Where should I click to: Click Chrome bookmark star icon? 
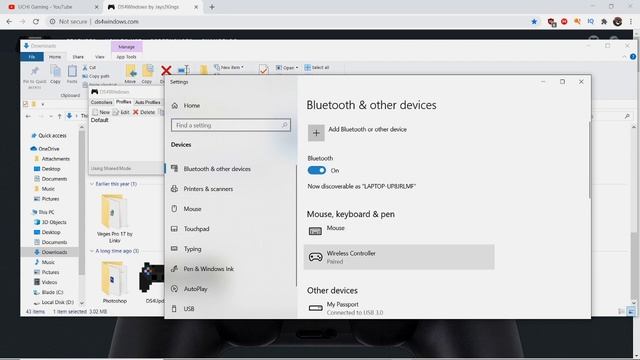point(534,22)
